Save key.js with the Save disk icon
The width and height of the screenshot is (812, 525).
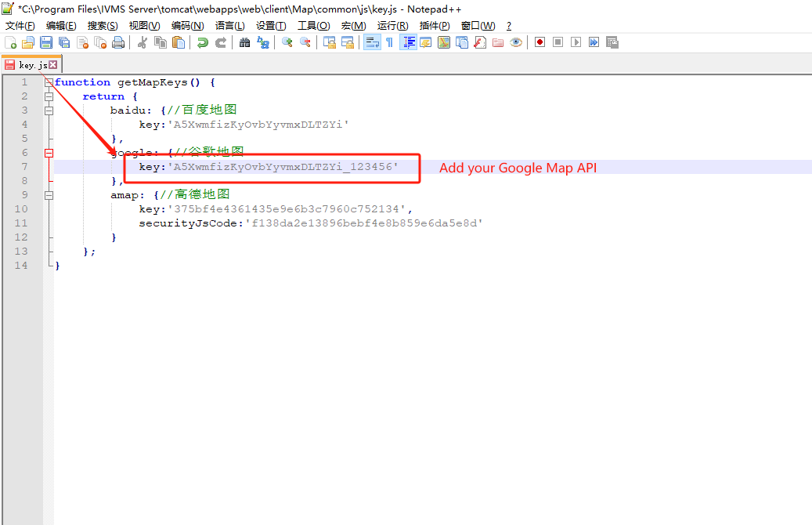click(46, 42)
